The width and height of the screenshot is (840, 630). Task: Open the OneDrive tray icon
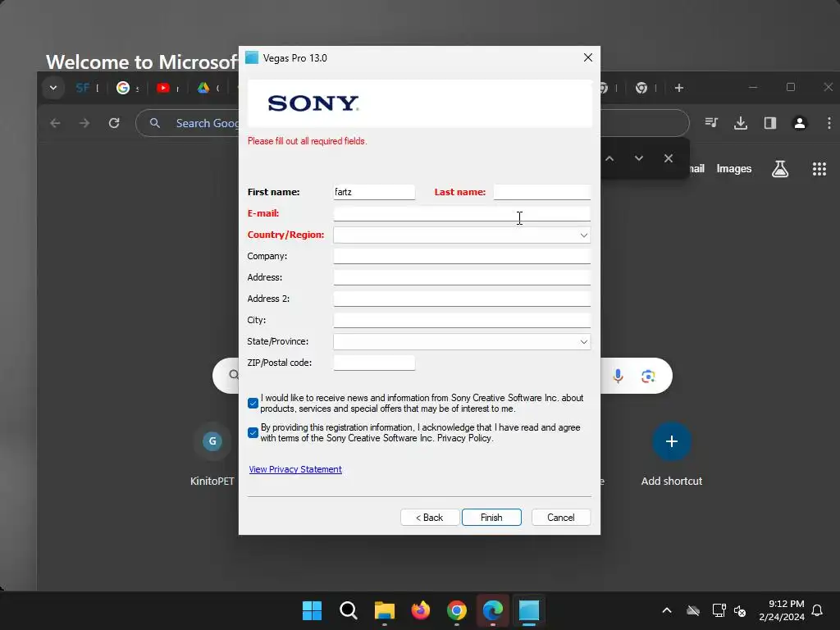pyautogui.click(x=693, y=610)
